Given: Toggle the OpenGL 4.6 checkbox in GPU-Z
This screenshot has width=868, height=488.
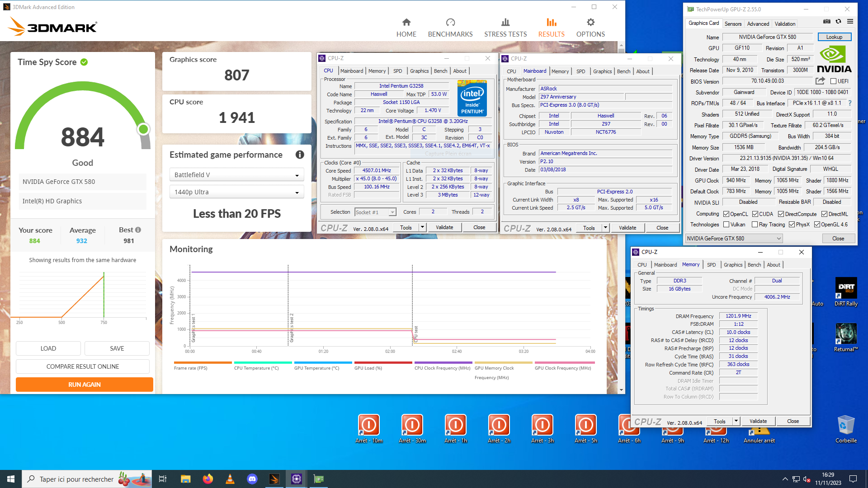Looking at the screenshot, I should tap(817, 225).
